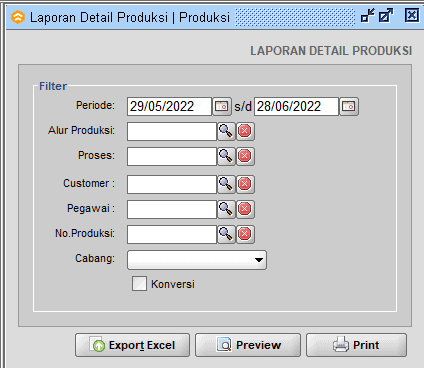Viewport: 424px width, 368px height.
Task: Click the window title Laporan Detail Produksi | Produksi
Action: click(x=130, y=17)
